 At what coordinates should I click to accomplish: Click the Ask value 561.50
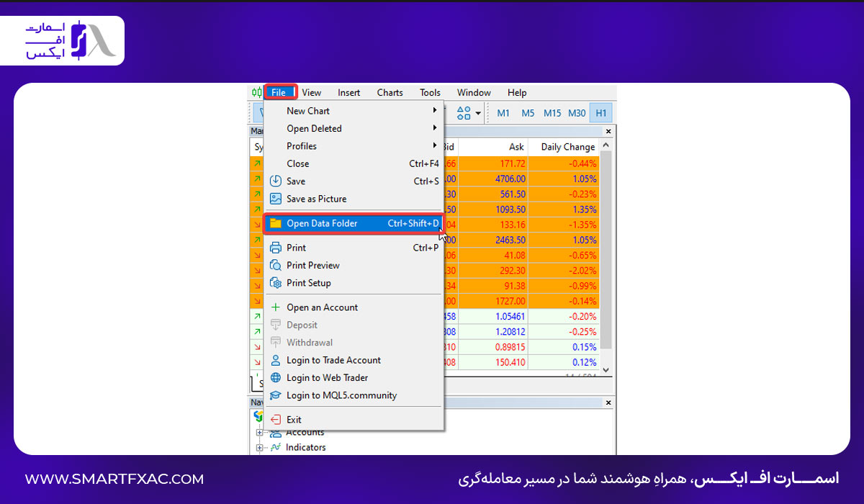click(513, 194)
